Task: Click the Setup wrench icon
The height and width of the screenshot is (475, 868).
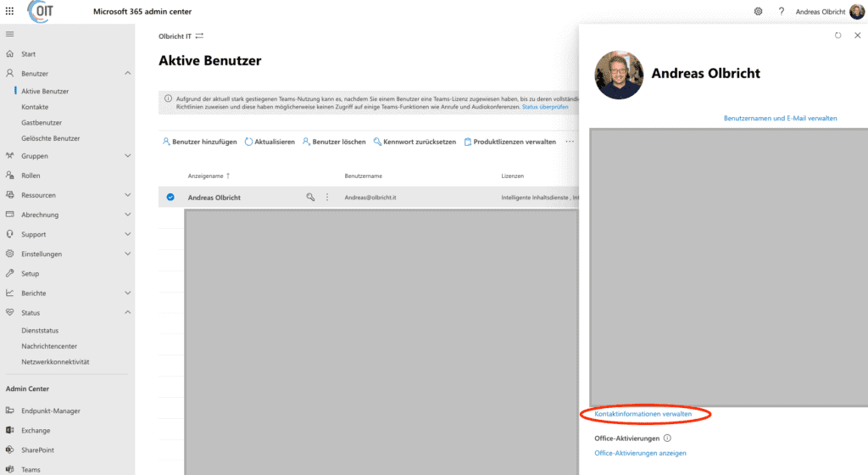Action: 9,273
